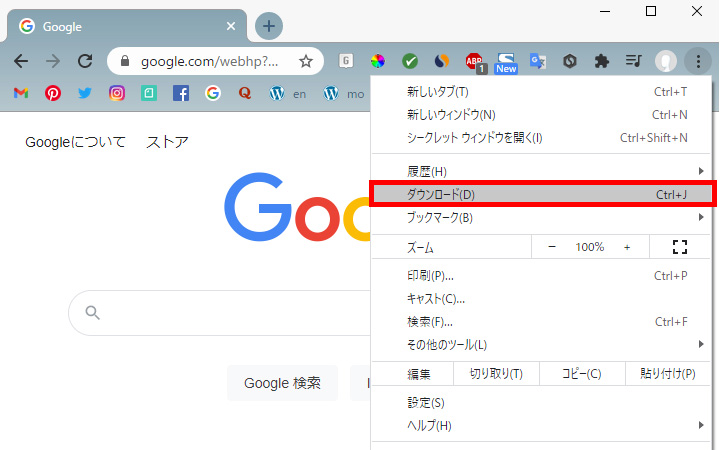Expand その他のツール(L) submenu
The width and height of the screenshot is (720, 450).
point(541,344)
